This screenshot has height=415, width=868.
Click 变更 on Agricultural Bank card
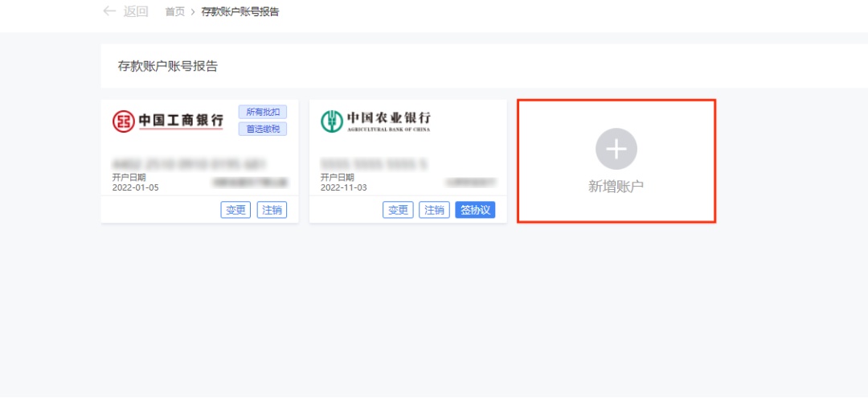[398, 210]
